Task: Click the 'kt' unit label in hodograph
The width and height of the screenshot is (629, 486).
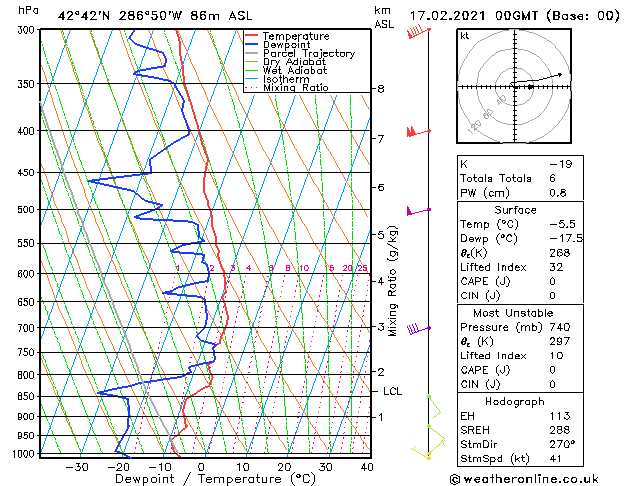Action: [464, 35]
